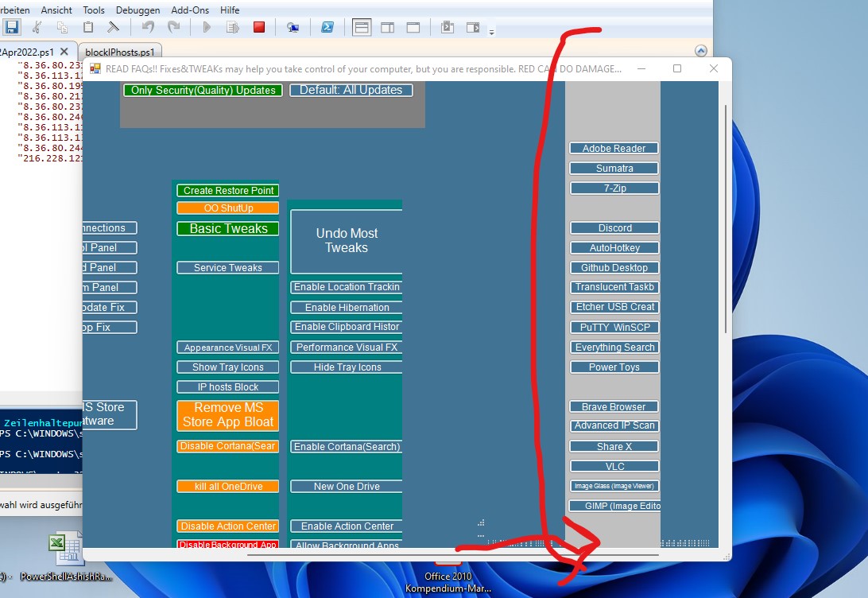Viewport: 868px width, 598px height.
Task: Click the AutoHotkey install button
Action: [x=614, y=248]
